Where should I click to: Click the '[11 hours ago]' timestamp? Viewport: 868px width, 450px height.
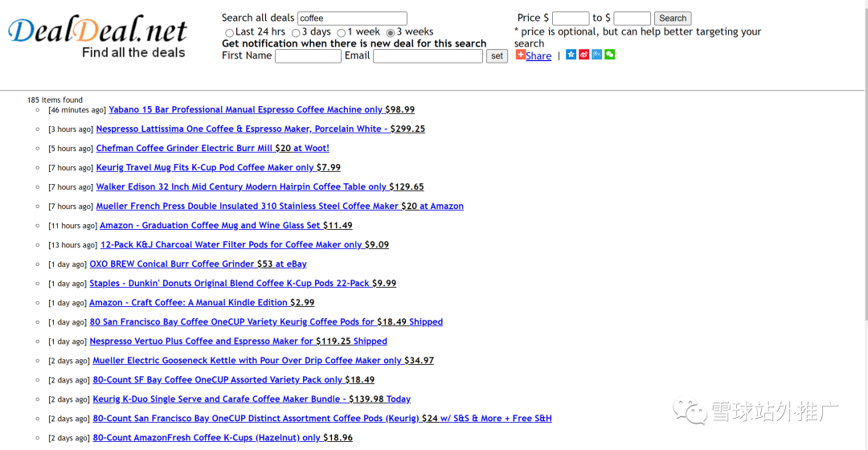coord(72,226)
